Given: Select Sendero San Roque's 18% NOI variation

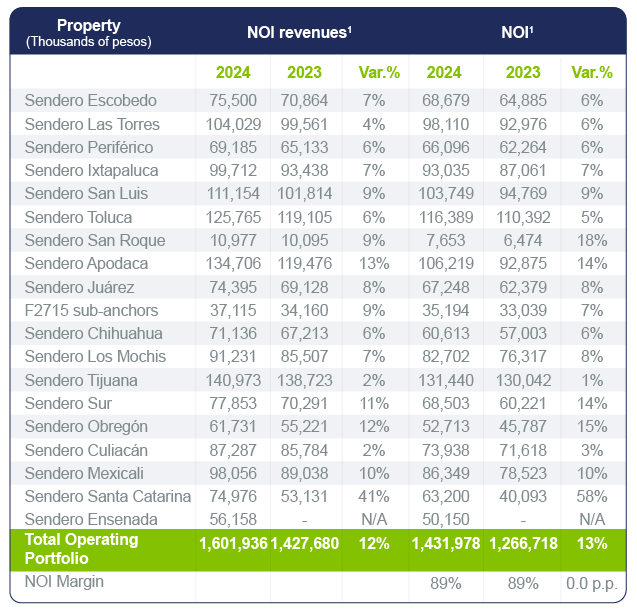Looking at the screenshot, I should 591,240.
